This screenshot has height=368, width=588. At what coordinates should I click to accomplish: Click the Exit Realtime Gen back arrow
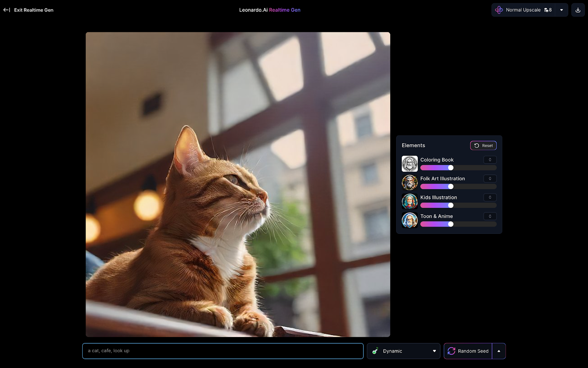click(x=7, y=10)
